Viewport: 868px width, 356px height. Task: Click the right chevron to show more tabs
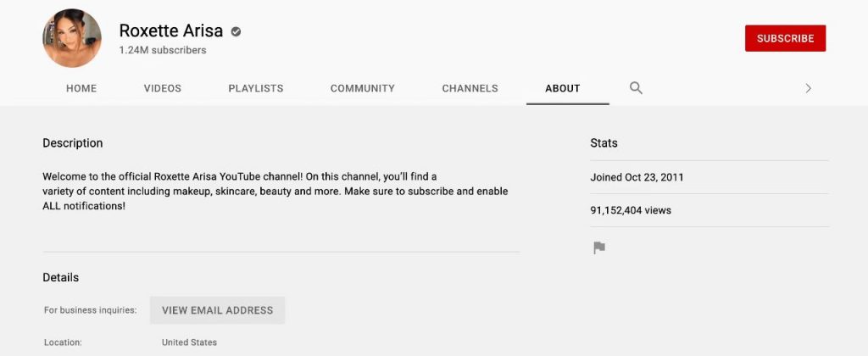coord(808,88)
